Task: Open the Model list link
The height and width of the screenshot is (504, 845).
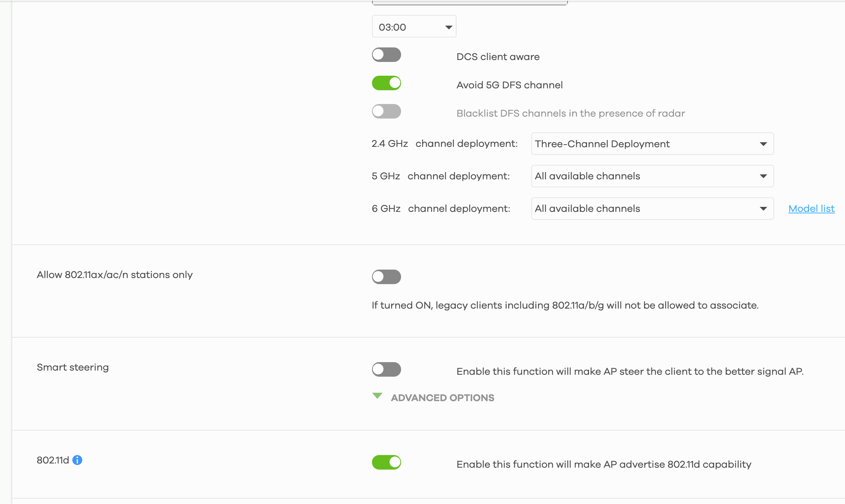Action: (x=811, y=209)
